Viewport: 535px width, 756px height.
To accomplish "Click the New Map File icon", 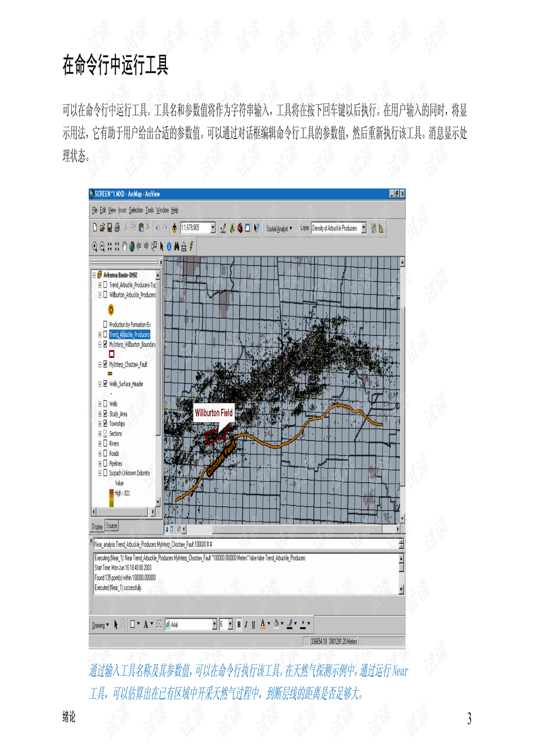I will 95,228.
